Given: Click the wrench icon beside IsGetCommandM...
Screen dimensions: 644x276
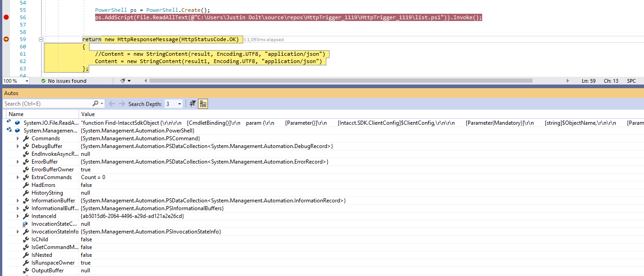Looking at the screenshot, I should click(26, 247).
